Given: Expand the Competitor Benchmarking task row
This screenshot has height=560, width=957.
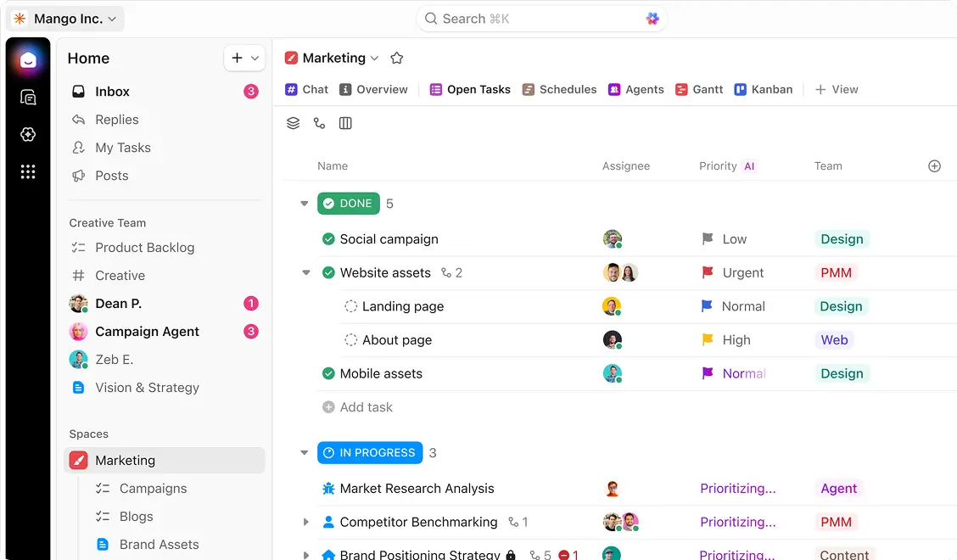Looking at the screenshot, I should 307,522.
